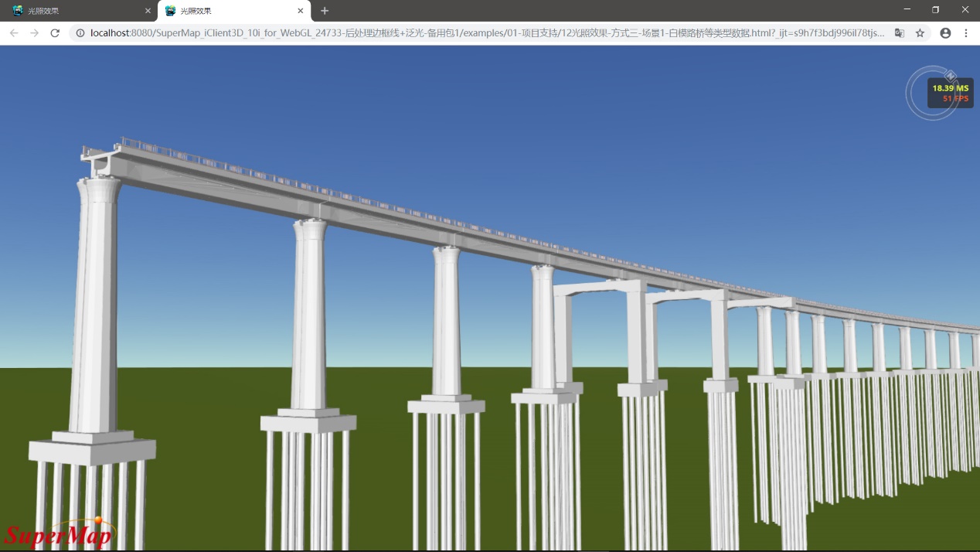Go back to previous page

click(14, 33)
